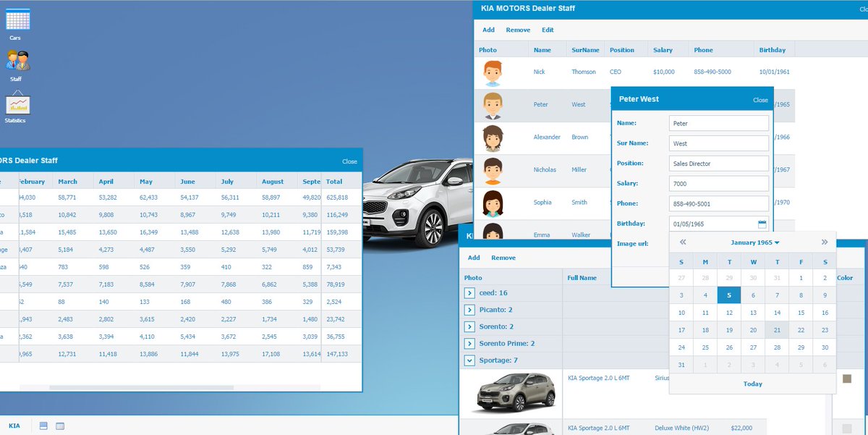Open the January 1965 month dropdown
This screenshot has height=435, width=868.
(x=755, y=243)
